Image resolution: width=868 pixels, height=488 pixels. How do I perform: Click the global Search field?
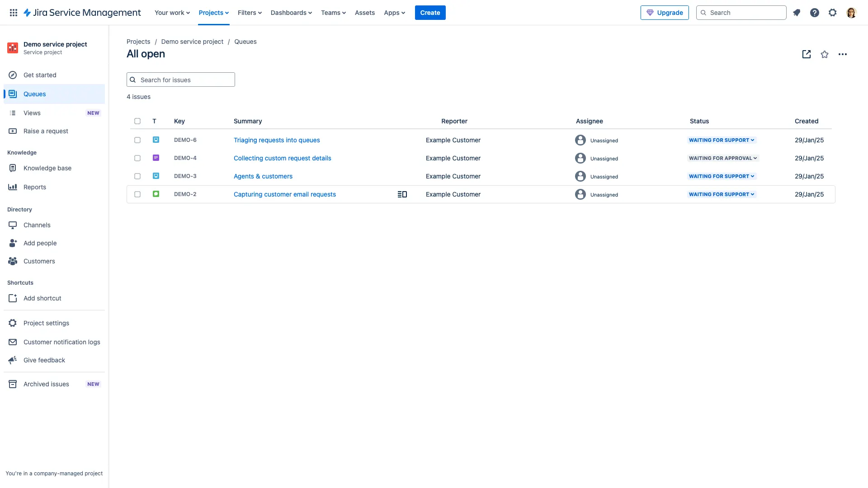[741, 13]
